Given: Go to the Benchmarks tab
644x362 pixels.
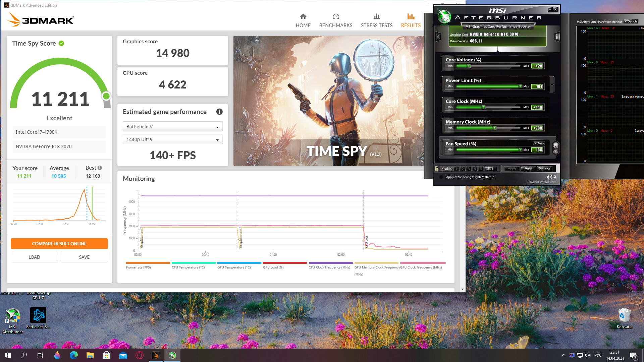Looking at the screenshot, I should [x=335, y=20].
